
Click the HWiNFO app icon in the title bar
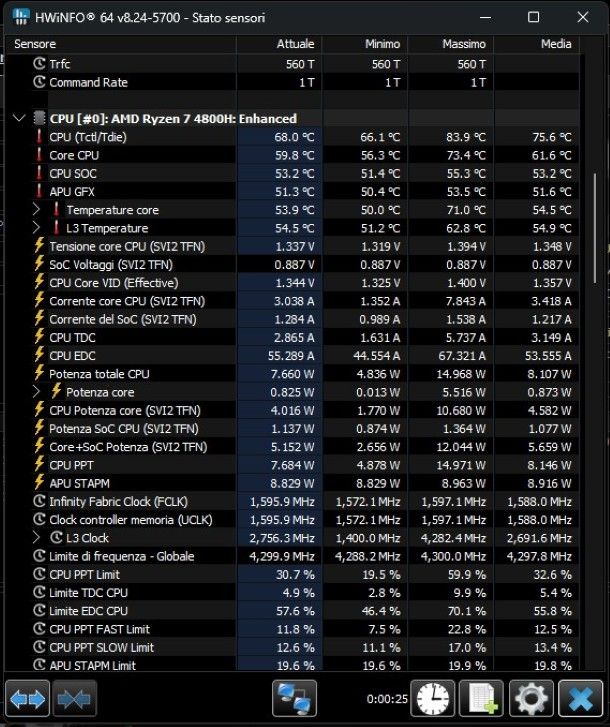coord(21,17)
